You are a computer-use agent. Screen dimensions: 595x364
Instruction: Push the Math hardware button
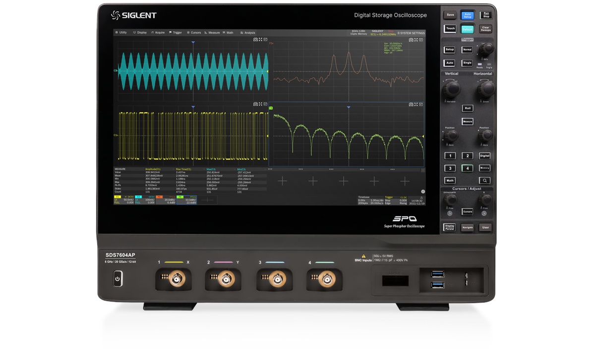point(450,180)
